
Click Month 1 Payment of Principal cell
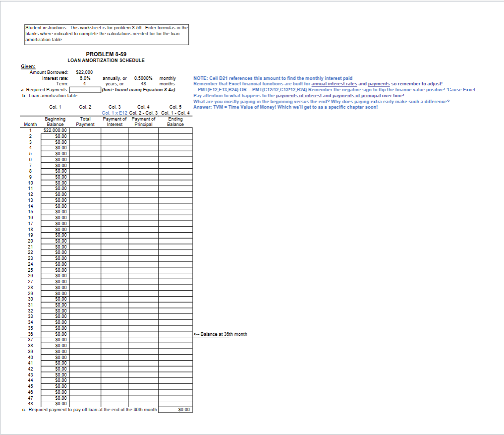tap(143, 130)
